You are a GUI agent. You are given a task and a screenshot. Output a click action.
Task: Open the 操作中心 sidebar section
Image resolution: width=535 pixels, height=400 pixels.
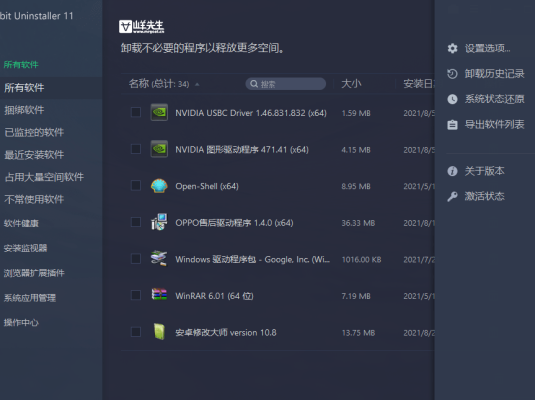click(x=21, y=323)
